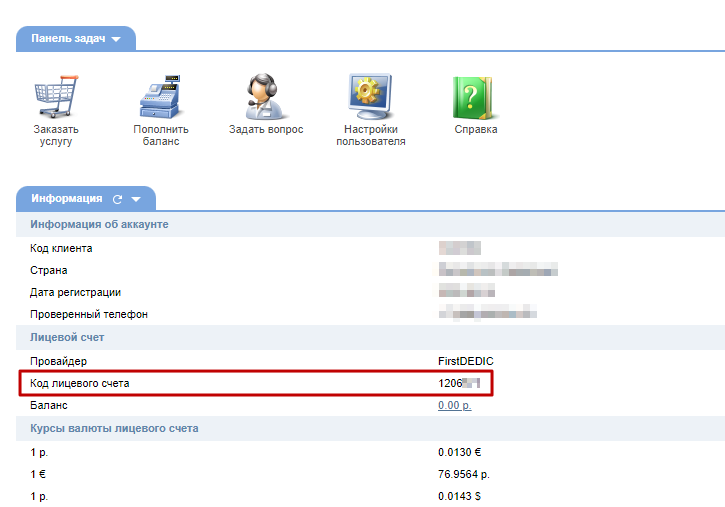This screenshot has width=725, height=507.
Task: Click the cash register icon for balance top-up
Action: [x=160, y=97]
